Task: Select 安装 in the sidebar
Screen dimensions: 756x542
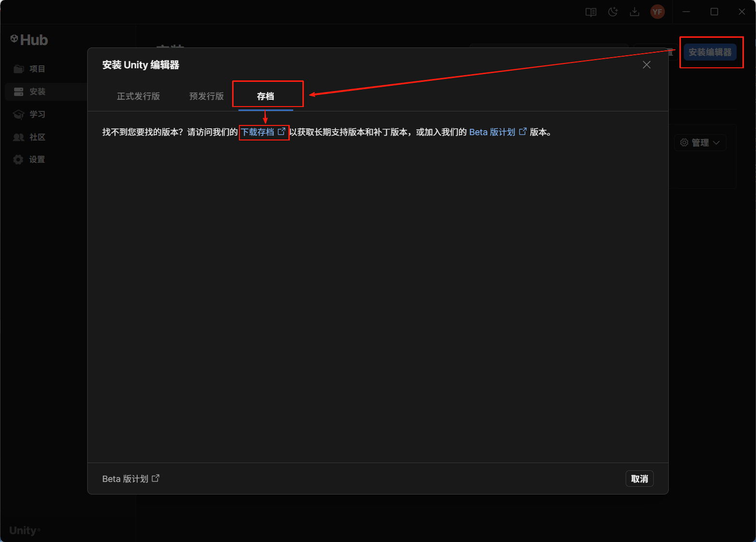Action: click(37, 92)
